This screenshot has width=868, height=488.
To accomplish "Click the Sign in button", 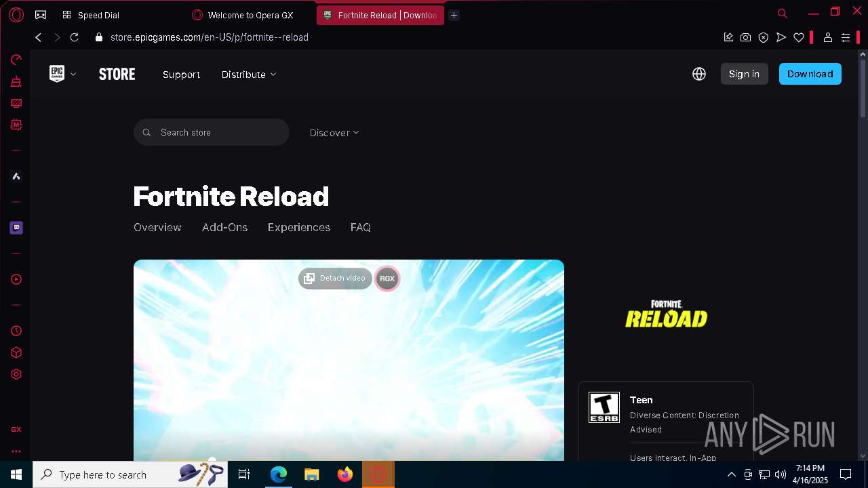I will (x=744, y=74).
